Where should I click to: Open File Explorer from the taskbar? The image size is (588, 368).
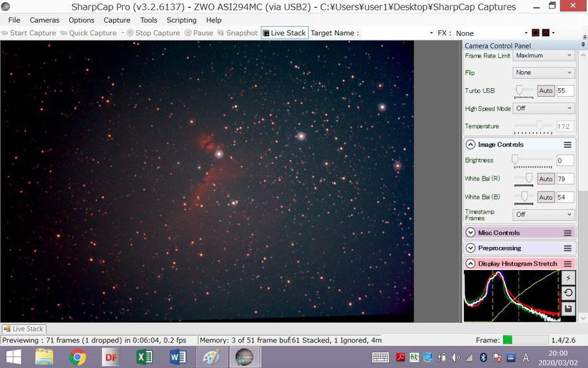(44, 357)
